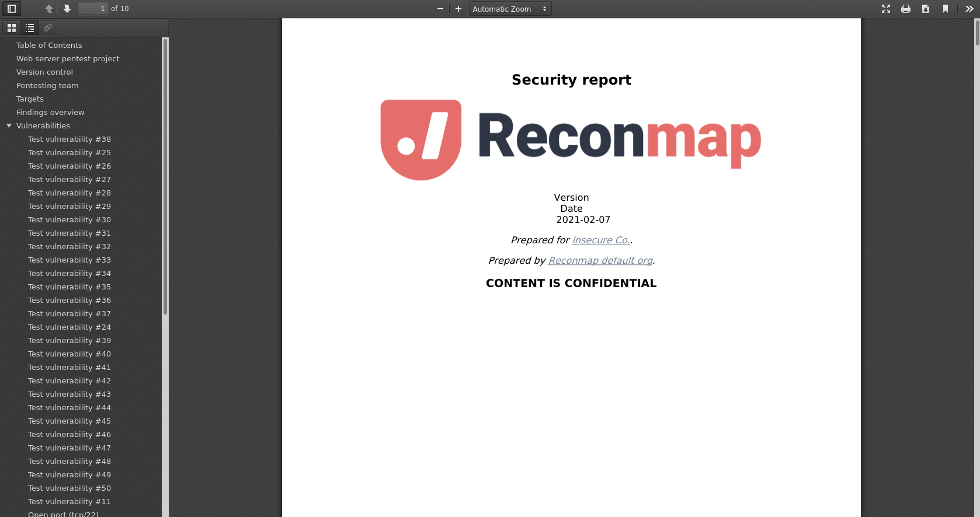Open Test vulnerability #45 entry
The height and width of the screenshot is (517, 980).
(x=69, y=421)
